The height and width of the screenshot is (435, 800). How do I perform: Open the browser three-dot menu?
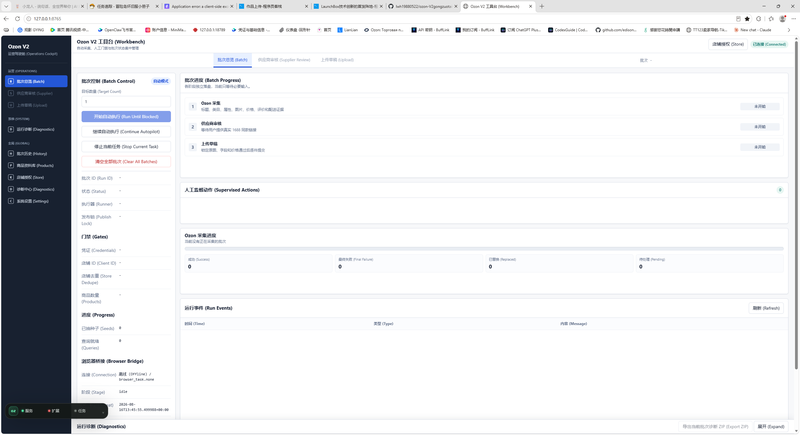[x=793, y=18]
